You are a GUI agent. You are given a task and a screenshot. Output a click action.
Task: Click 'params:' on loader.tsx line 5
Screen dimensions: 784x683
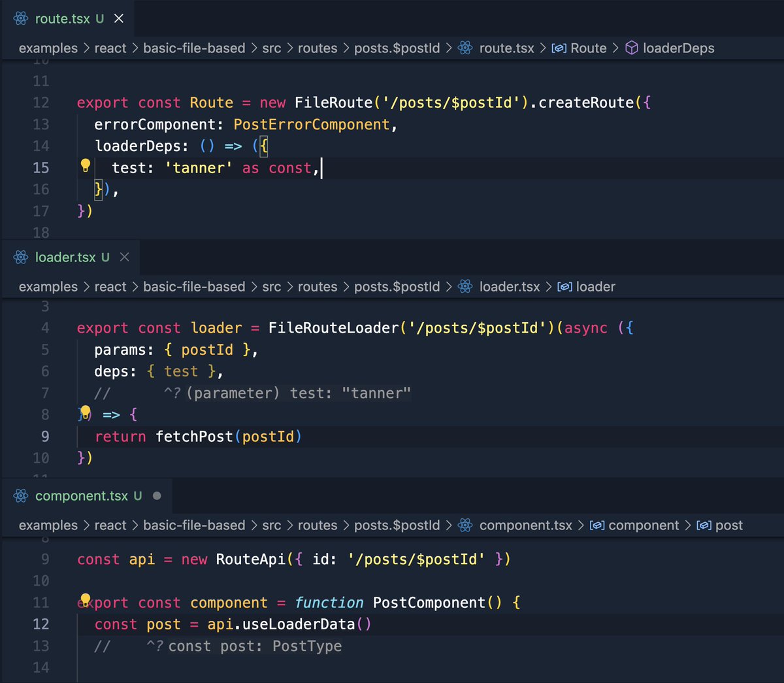[x=124, y=350]
